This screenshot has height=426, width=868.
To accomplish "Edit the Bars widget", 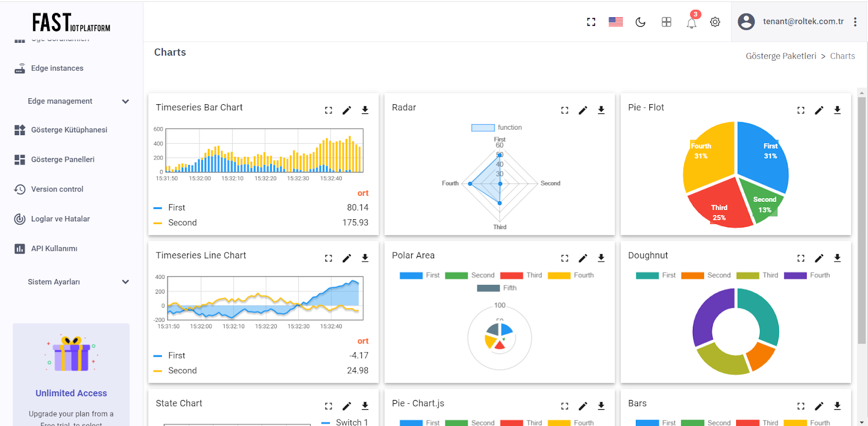I will click(819, 406).
